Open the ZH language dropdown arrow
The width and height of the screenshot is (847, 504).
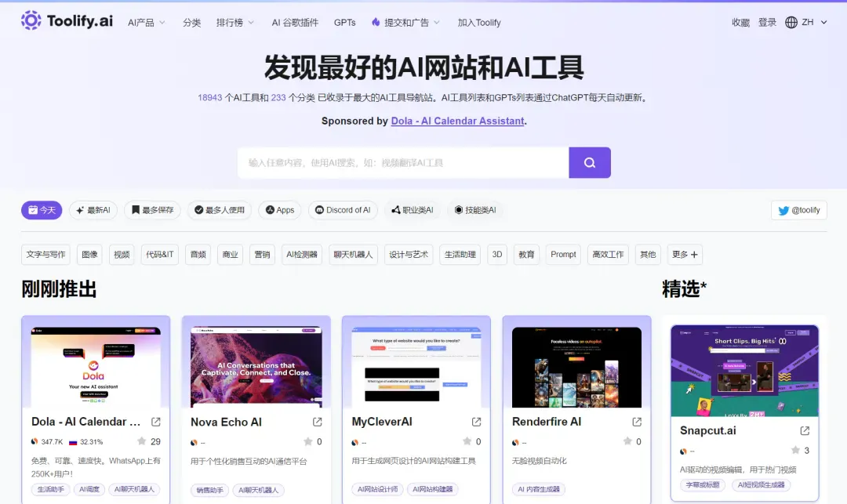[x=823, y=23]
